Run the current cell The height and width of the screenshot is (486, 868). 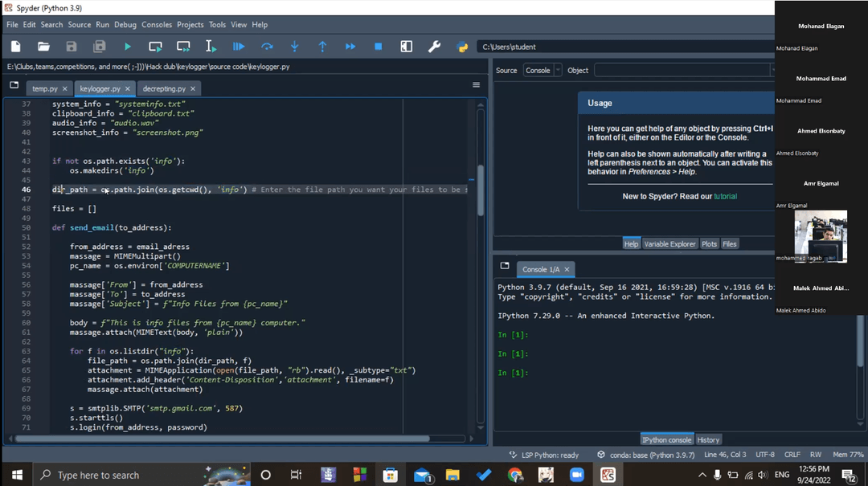coord(156,47)
